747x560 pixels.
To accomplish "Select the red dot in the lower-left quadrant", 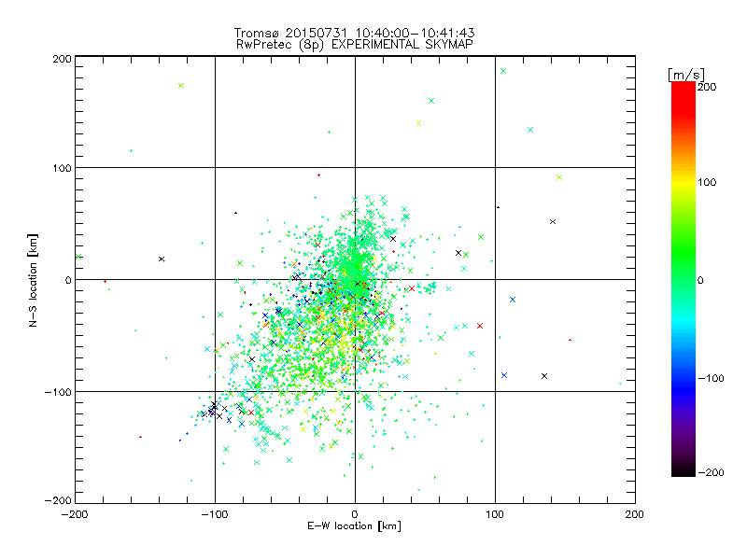I will (x=140, y=437).
